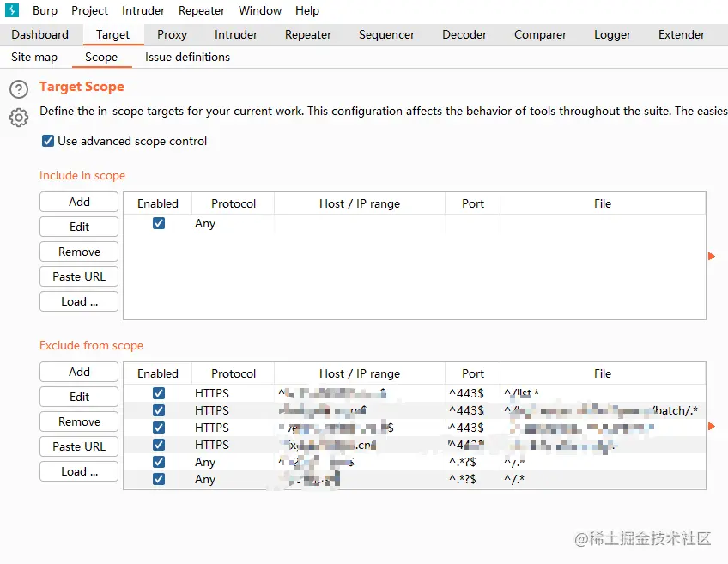Image resolution: width=728 pixels, height=564 pixels.
Task: Select the ^.*?$ port cell in last row
Action: pyautogui.click(x=473, y=479)
